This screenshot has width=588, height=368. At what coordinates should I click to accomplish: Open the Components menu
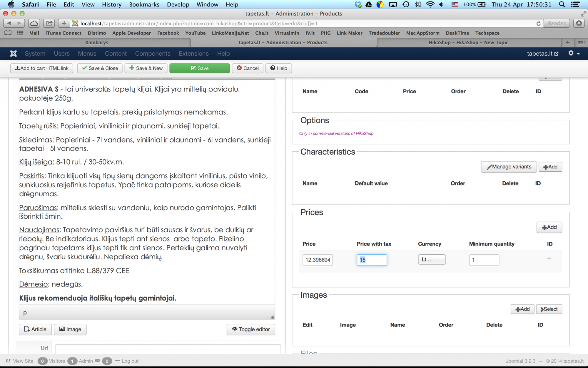pyautogui.click(x=153, y=54)
